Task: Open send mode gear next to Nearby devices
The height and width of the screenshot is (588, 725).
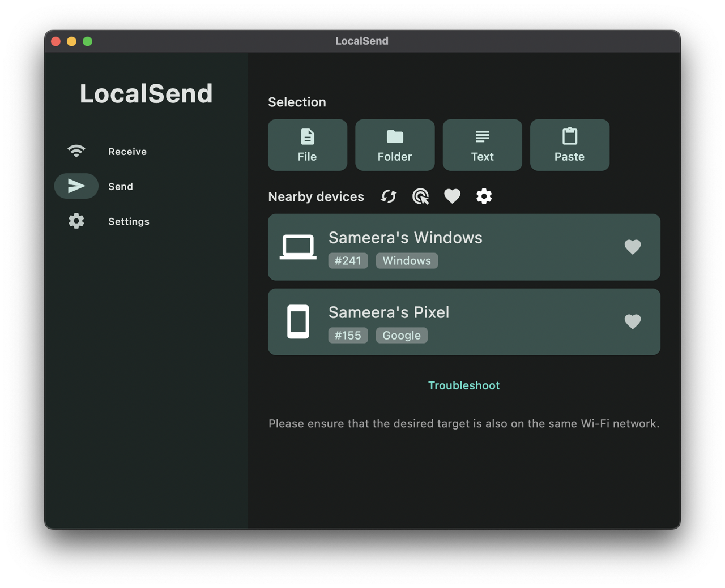Action: [x=484, y=196]
